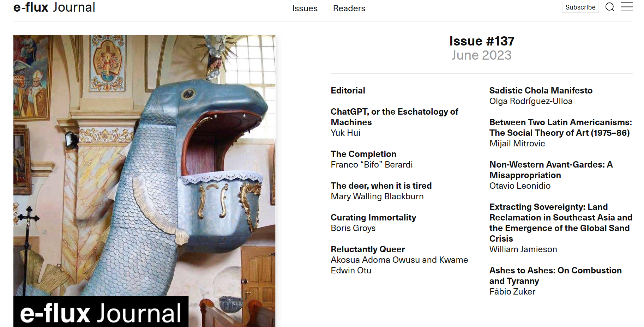
Task: Open the Issues menu item
Action: point(305,8)
